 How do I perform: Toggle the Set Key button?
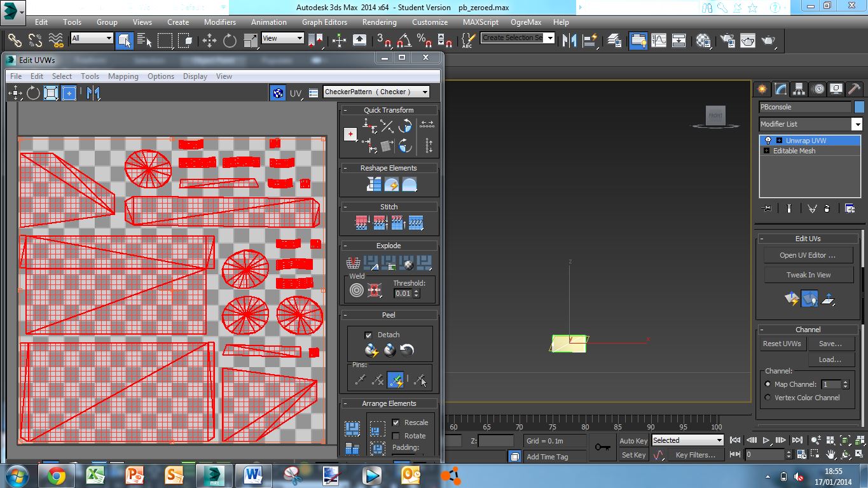pos(633,455)
